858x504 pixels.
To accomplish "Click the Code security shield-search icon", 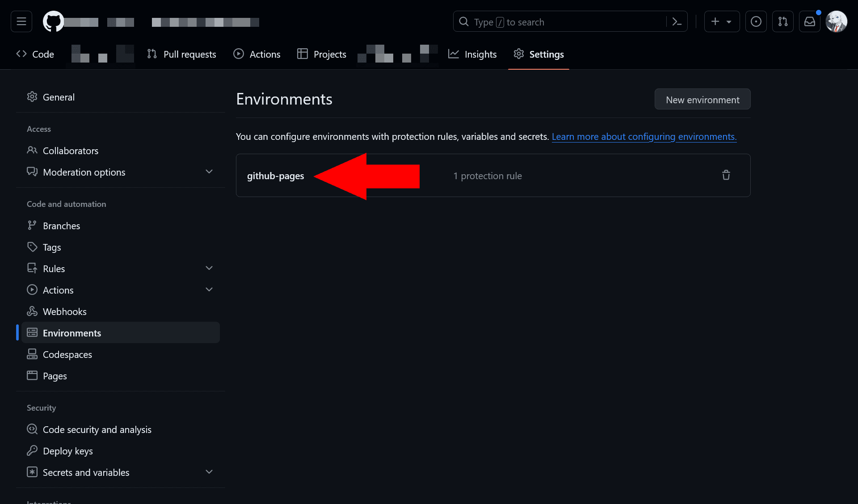I will 32,429.
